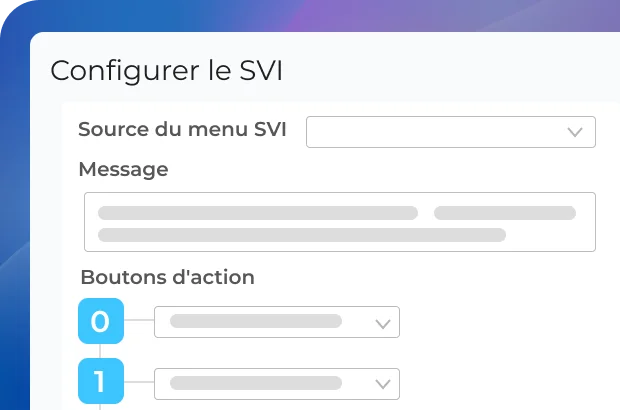Click the "Boutons d'action" section heading
The height and width of the screenshot is (410, 620).
[x=167, y=277]
